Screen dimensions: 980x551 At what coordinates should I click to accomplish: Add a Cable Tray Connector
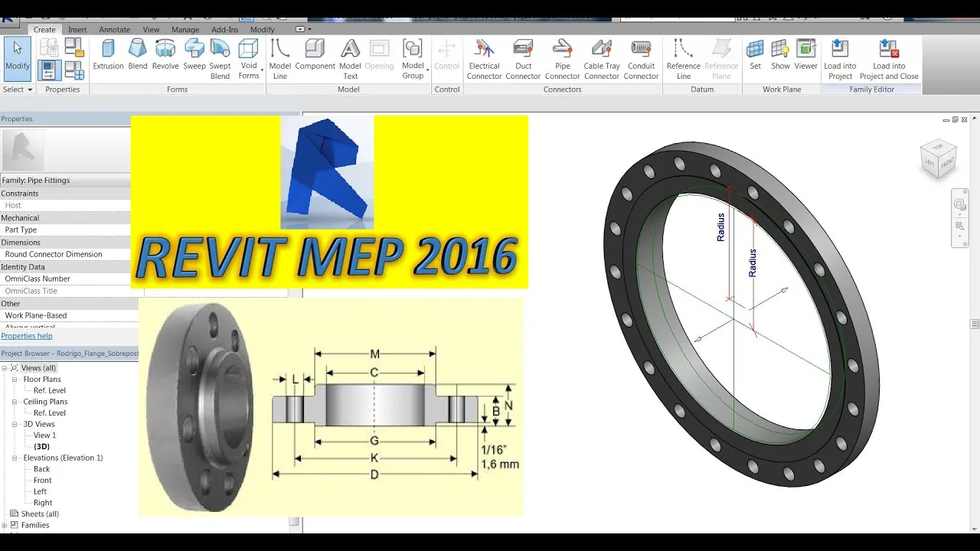tap(602, 60)
